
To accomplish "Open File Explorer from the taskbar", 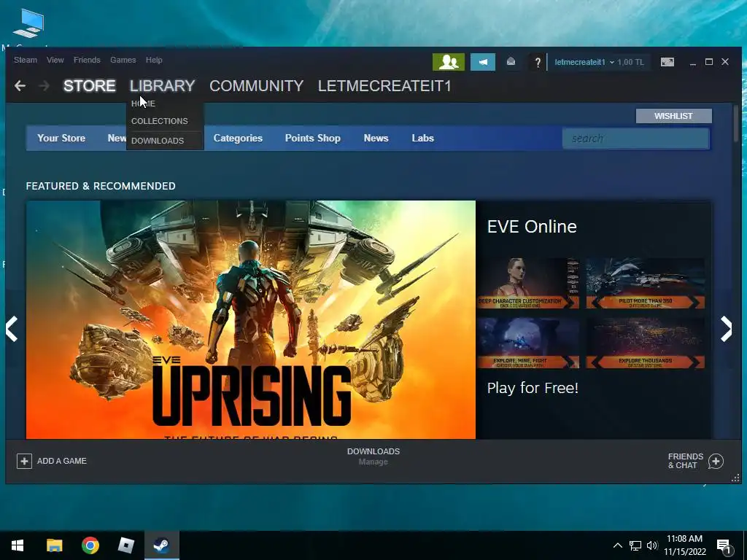I will pos(54,545).
